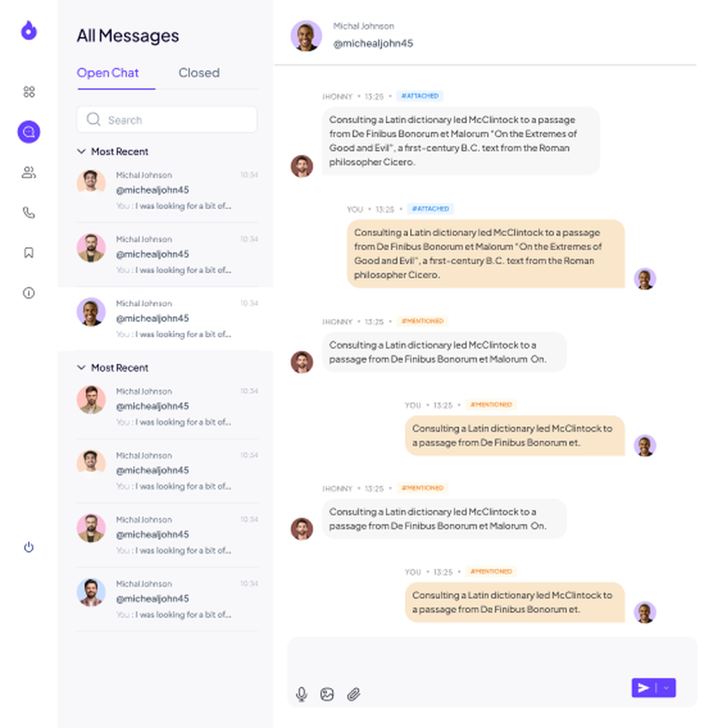The image size is (718, 728).
Task: Click the power logout icon
Action: click(x=29, y=548)
